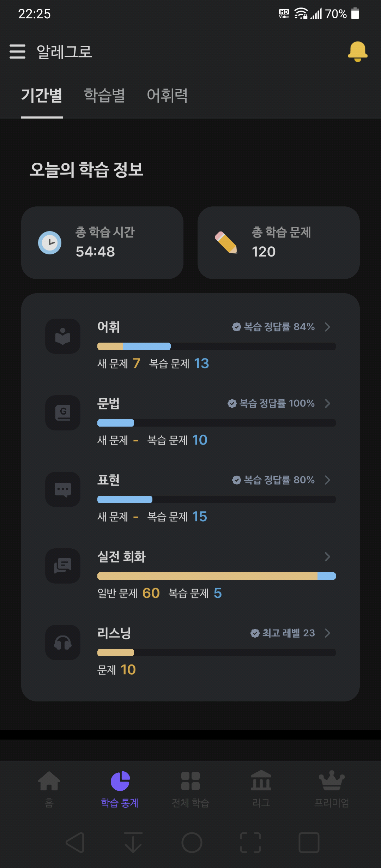This screenshot has height=868, width=381.
Task: Go to 홈 in bottom navigation
Action: coord(49,789)
